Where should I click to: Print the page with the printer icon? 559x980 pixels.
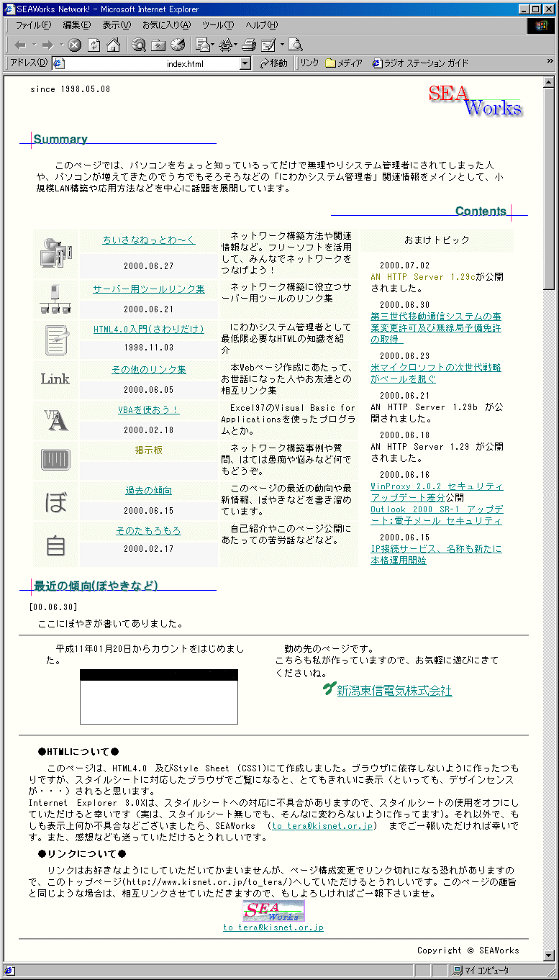pos(249,45)
